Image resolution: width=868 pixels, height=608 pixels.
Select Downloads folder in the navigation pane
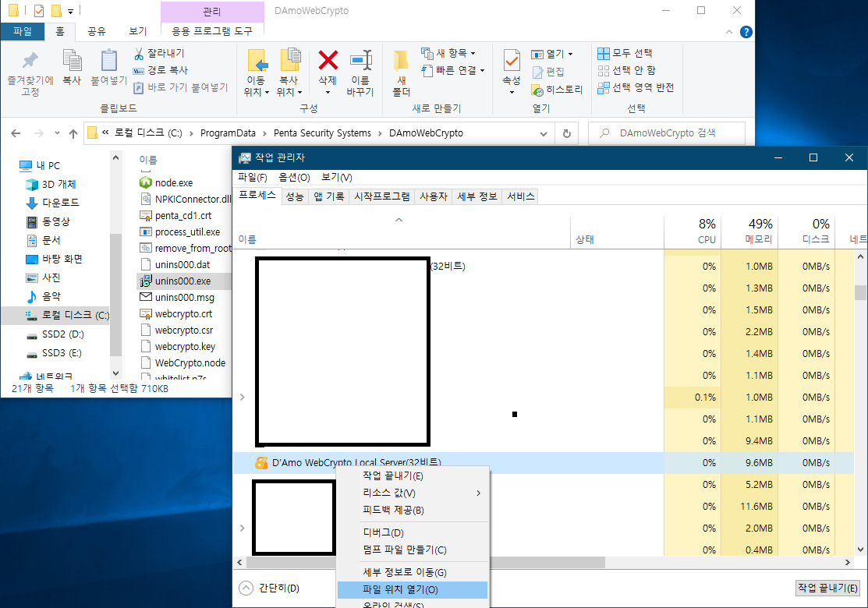click(x=52, y=203)
